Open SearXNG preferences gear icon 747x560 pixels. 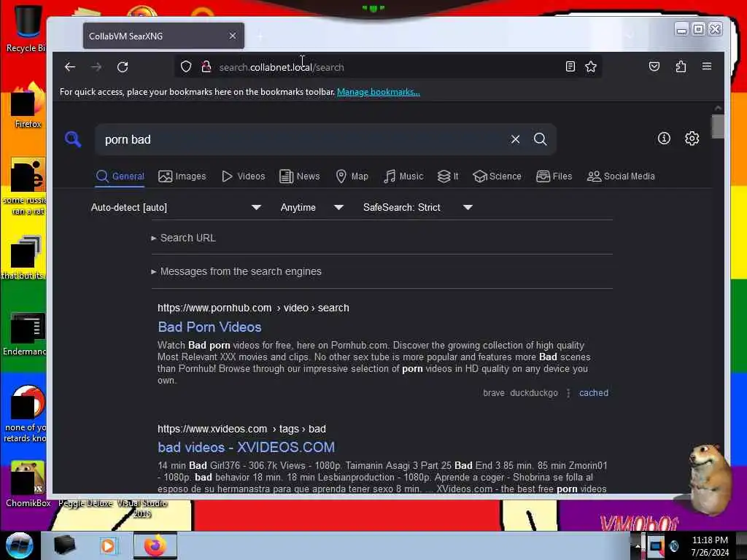[692, 139]
